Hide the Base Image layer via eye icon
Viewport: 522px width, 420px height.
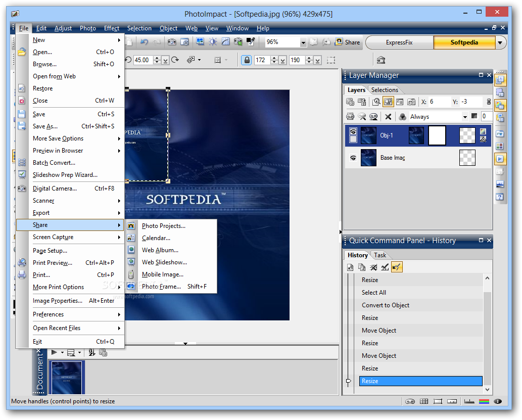(353, 158)
